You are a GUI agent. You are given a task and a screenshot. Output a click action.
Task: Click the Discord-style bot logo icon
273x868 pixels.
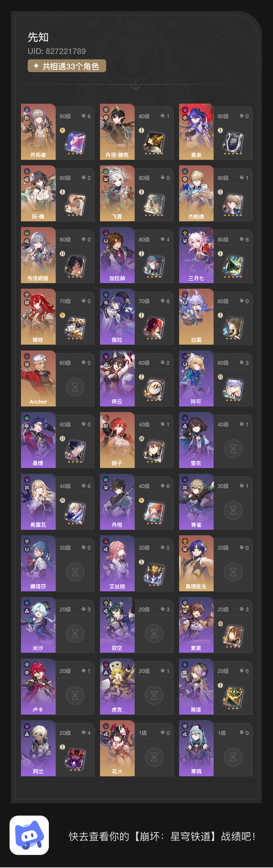[29, 835]
